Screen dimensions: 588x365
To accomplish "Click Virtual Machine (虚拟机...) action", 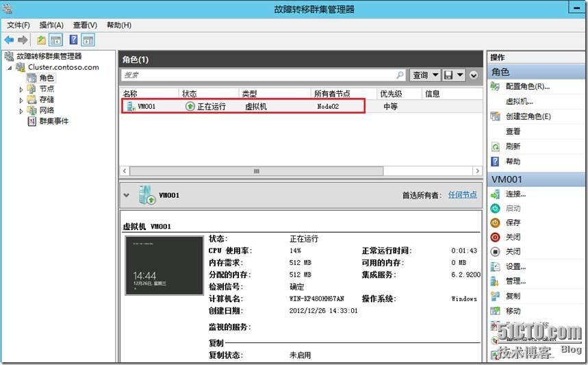I will (x=519, y=101).
